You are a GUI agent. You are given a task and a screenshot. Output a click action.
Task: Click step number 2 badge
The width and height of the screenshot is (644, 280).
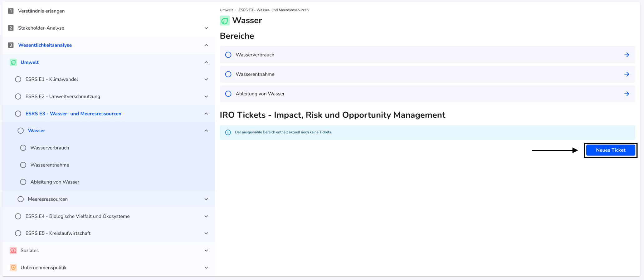[11, 28]
